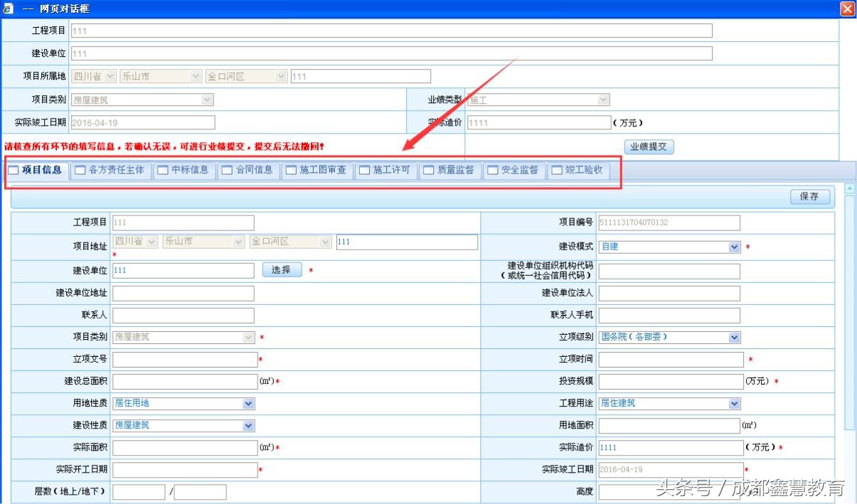
Task: Open the 建设性质 dropdown
Action: (x=248, y=426)
